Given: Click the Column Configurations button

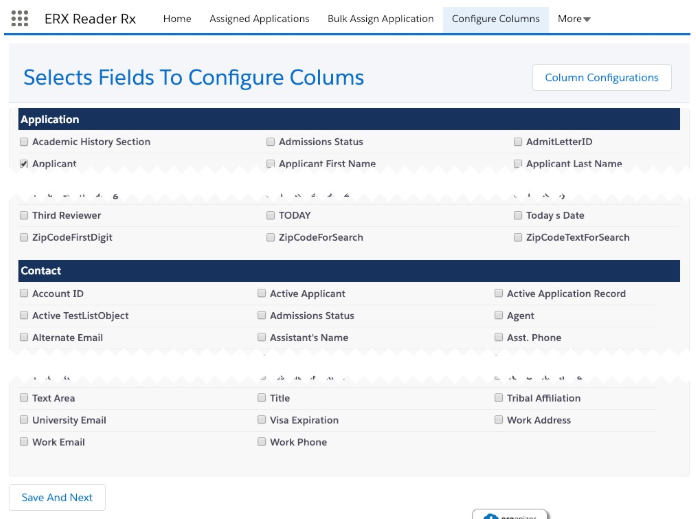Looking at the screenshot, I should click(601, 77).
